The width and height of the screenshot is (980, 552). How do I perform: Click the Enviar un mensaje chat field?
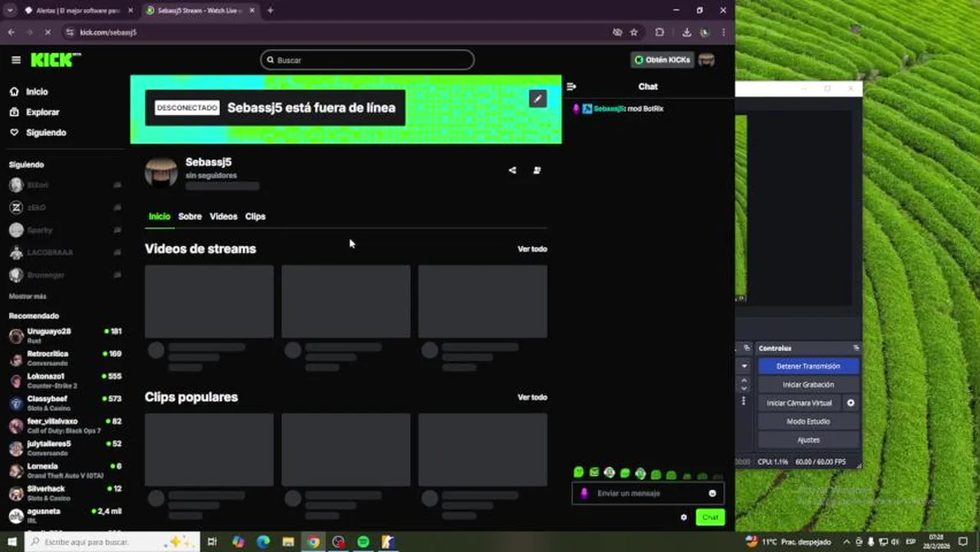[x=648, y=494]
